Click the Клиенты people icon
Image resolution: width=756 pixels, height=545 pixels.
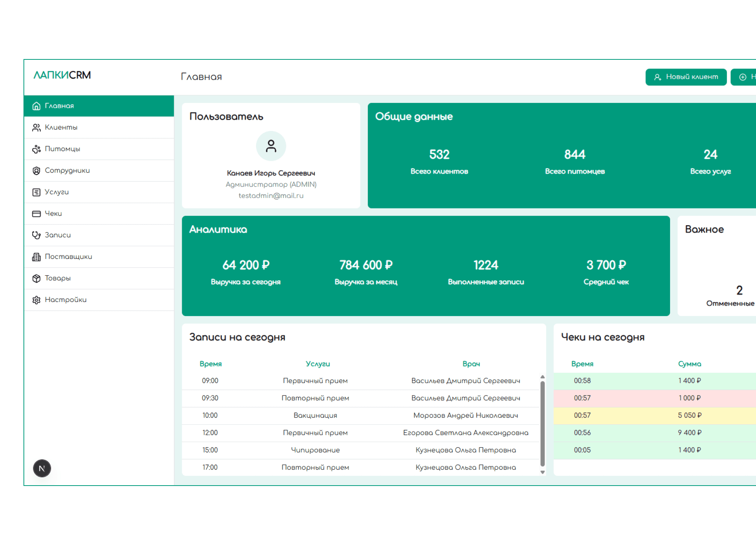click(x=36, y=128)
